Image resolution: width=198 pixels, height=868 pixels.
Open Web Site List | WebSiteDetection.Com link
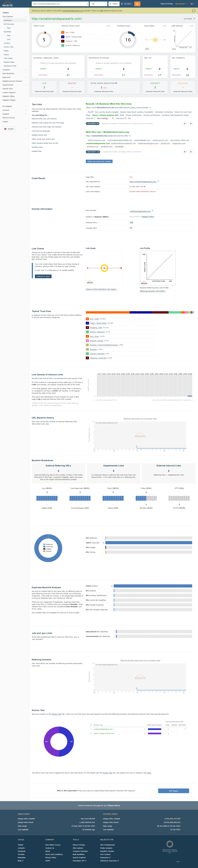[x=108, y=132]
